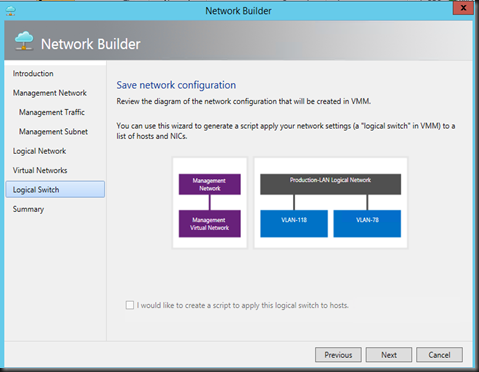Select the VLAN-118 box in diagram

[x=294, y=224]
